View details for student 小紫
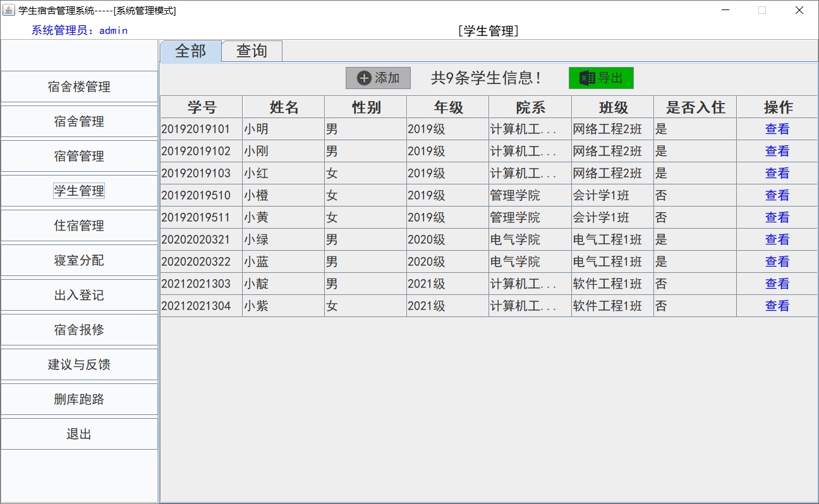This screenshot has height=504, width=819. click(x=777, y=306)
